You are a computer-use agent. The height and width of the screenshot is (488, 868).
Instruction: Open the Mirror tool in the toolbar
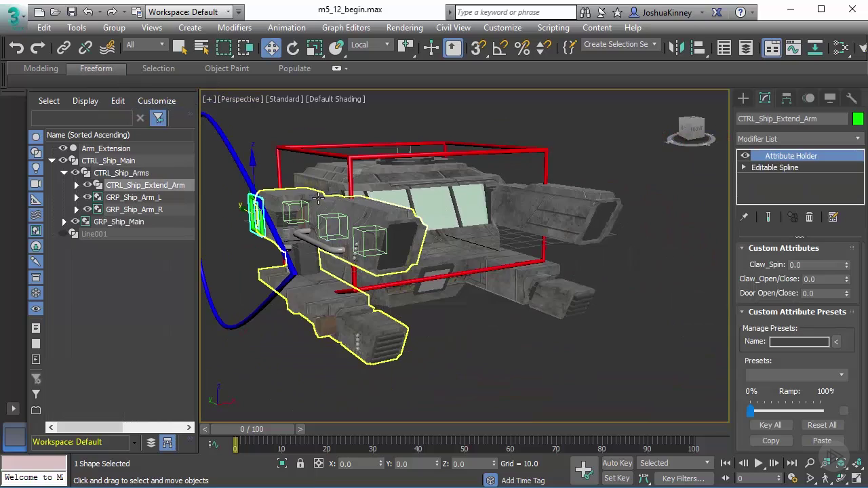pos(676,47)
